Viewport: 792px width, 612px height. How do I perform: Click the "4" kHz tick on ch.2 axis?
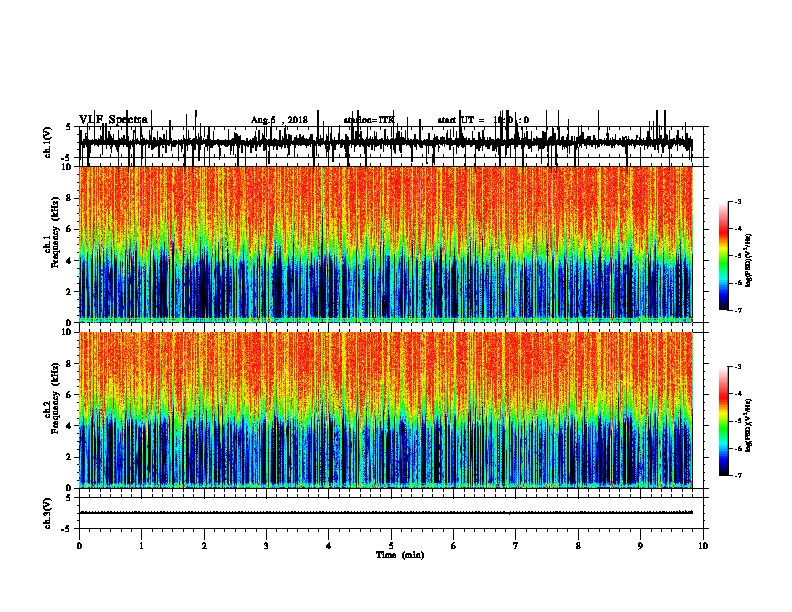[x=69, y=426]
